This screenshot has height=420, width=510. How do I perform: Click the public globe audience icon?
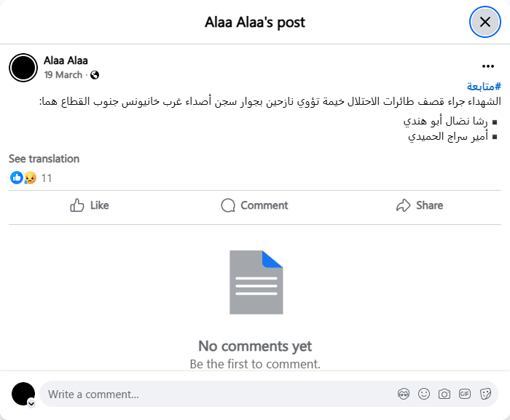click(95, 75)
